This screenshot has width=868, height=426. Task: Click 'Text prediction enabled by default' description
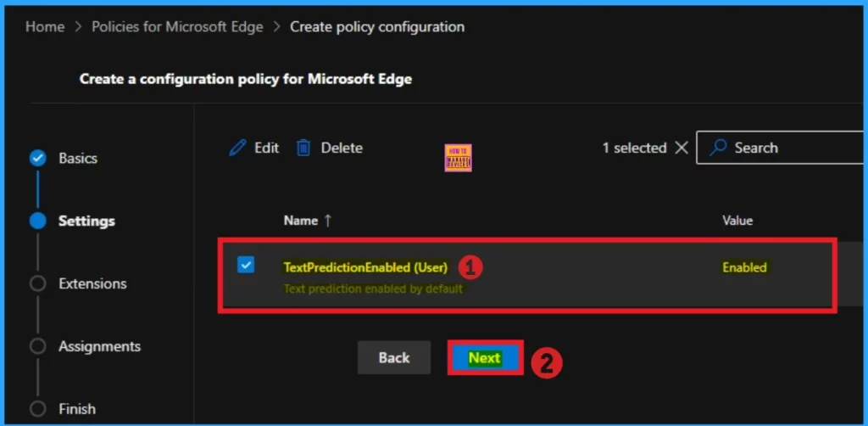coord(373,289)
